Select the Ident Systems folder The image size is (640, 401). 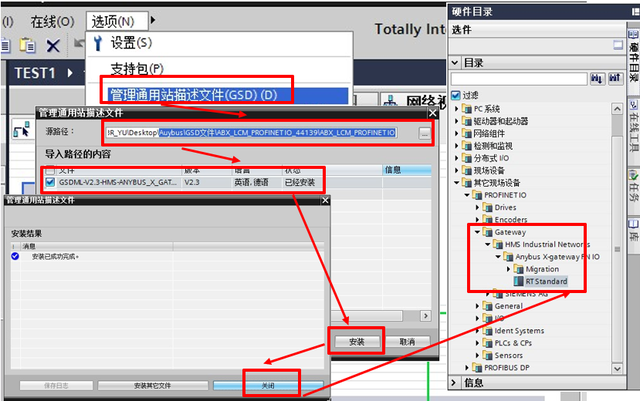pyautogui.click(x=519, y=331)
